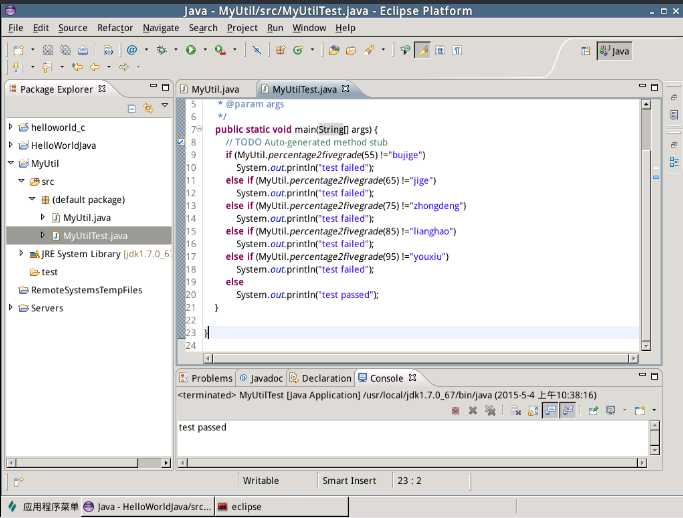683x518 pixels.
Task: Collapse the MyUtil project
Action: coord(11,163)
